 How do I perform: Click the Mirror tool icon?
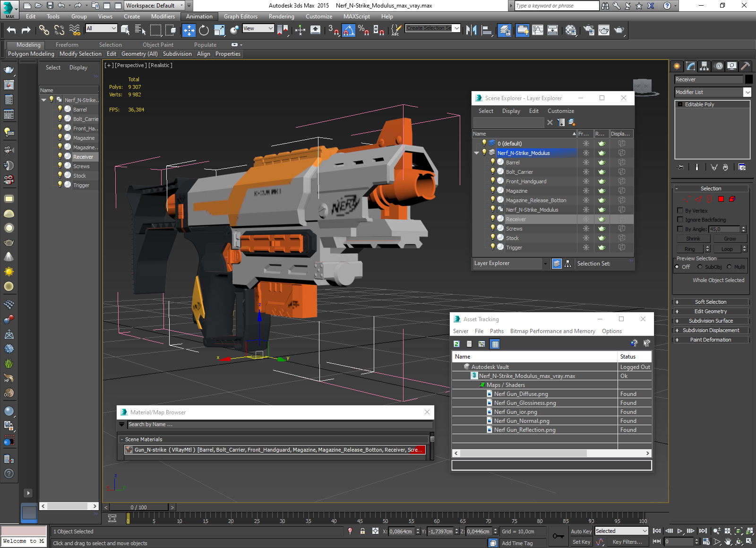471,30
